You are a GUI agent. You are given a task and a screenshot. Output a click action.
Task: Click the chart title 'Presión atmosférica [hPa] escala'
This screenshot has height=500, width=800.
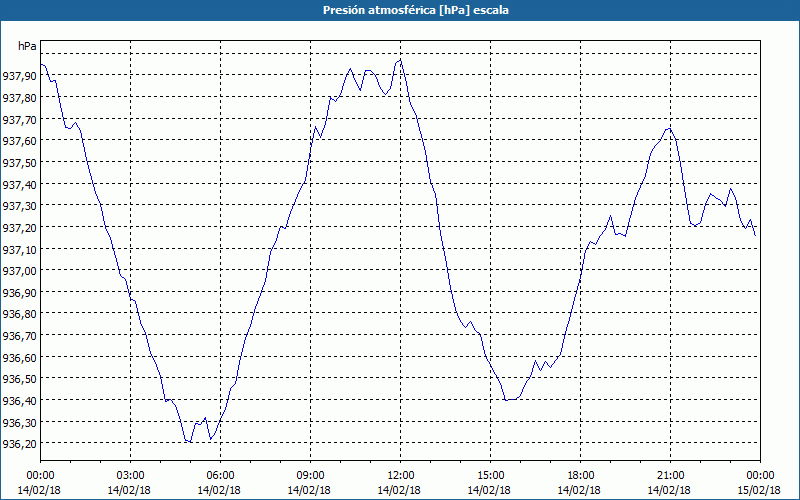click(416, 10)
